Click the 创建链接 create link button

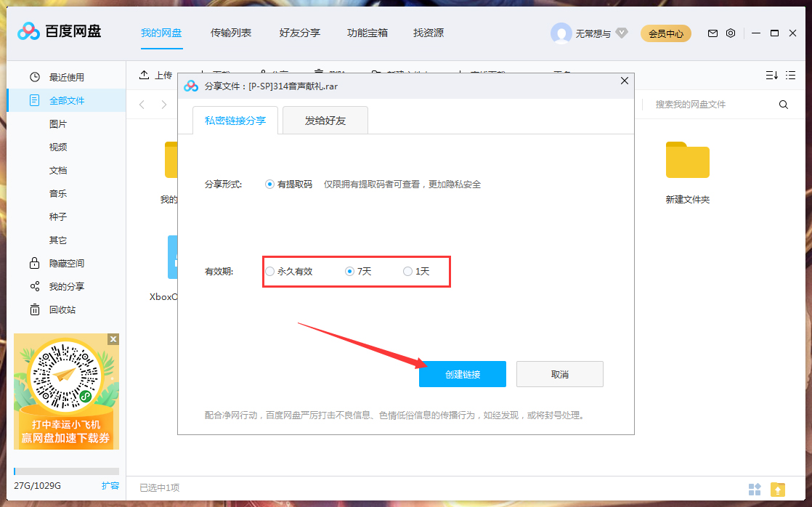pyautogui.click(x=463, y=373)
